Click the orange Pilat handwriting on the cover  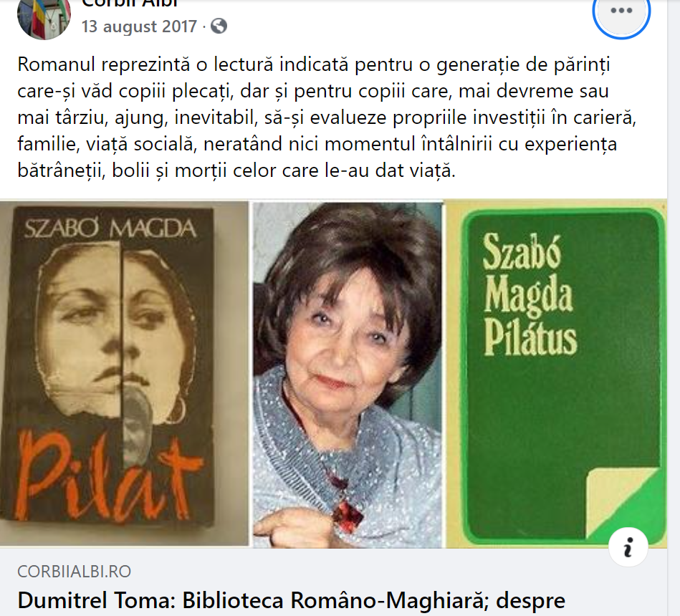tap(108, 476)
